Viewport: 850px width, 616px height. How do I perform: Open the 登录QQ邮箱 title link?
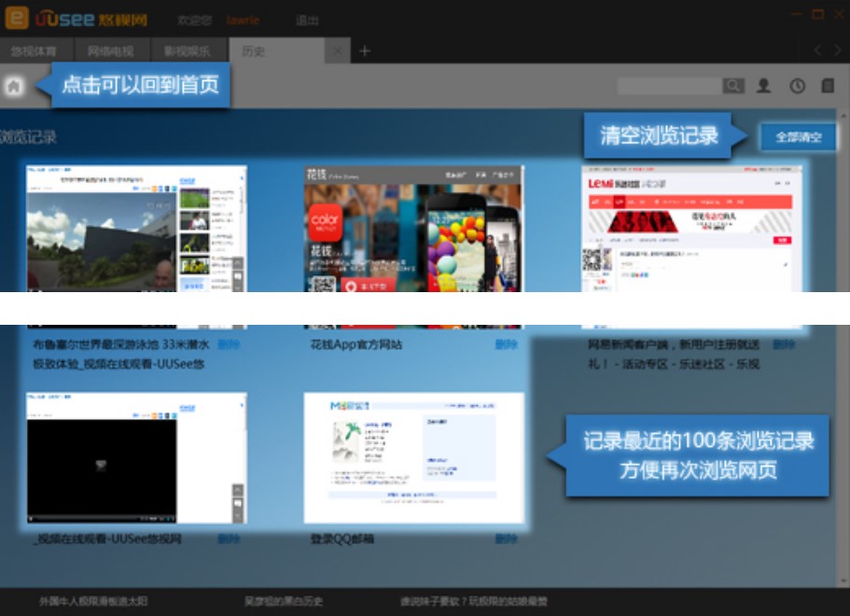(342, 539)
